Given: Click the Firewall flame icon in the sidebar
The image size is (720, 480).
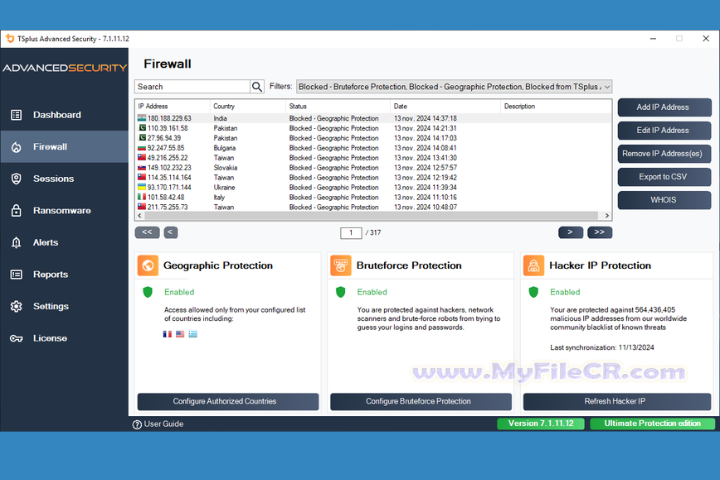Looking at the screenshot, I should pos(16,147).
